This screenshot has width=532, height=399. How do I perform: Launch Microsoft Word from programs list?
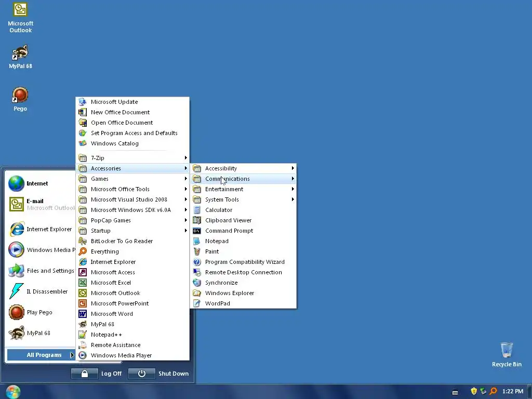[132, 314]
